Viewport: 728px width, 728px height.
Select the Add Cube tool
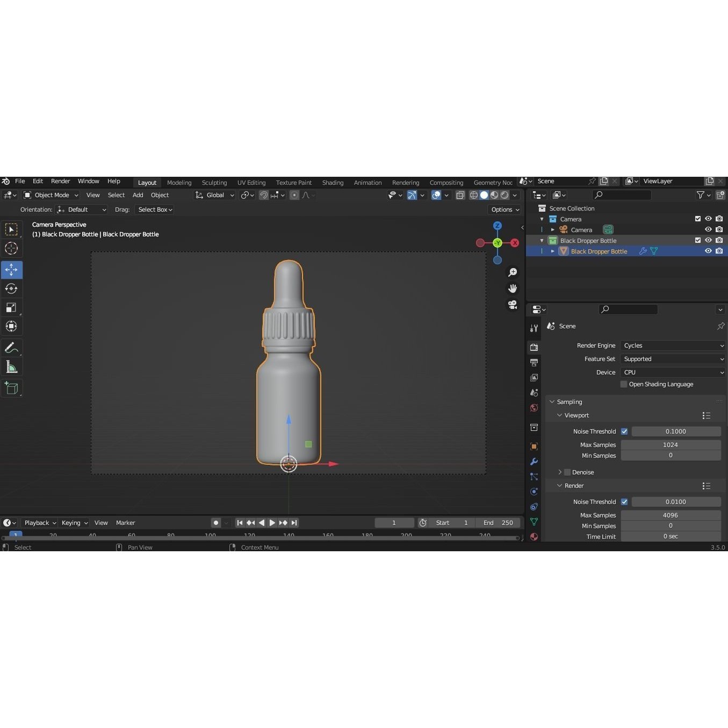(x=11, y=388)
